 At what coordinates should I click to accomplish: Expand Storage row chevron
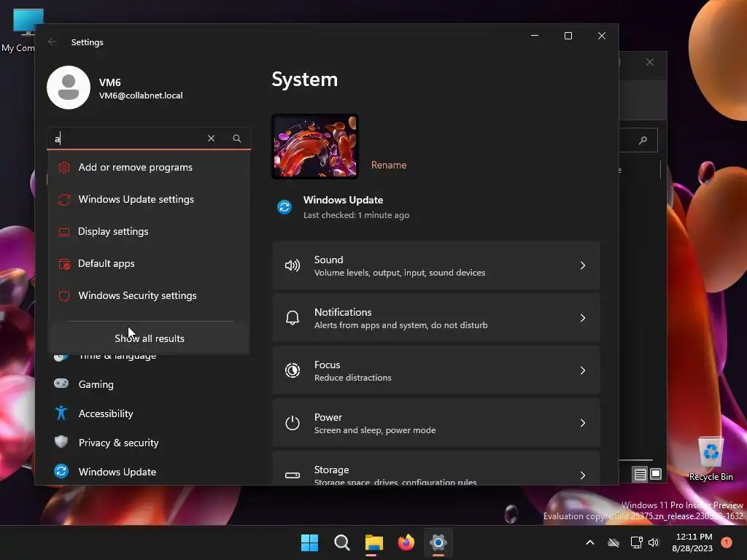(583, 475)
